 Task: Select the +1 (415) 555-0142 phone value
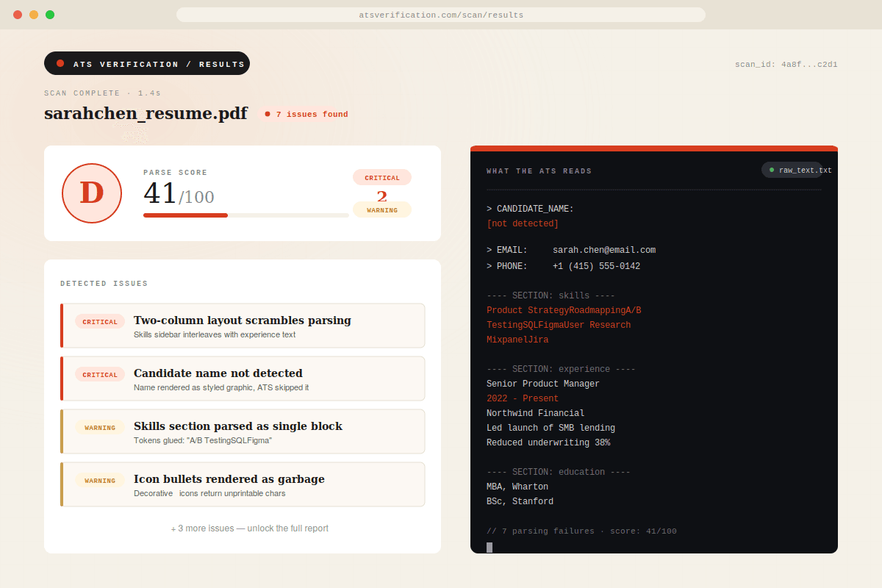click(x=596, y=266)
